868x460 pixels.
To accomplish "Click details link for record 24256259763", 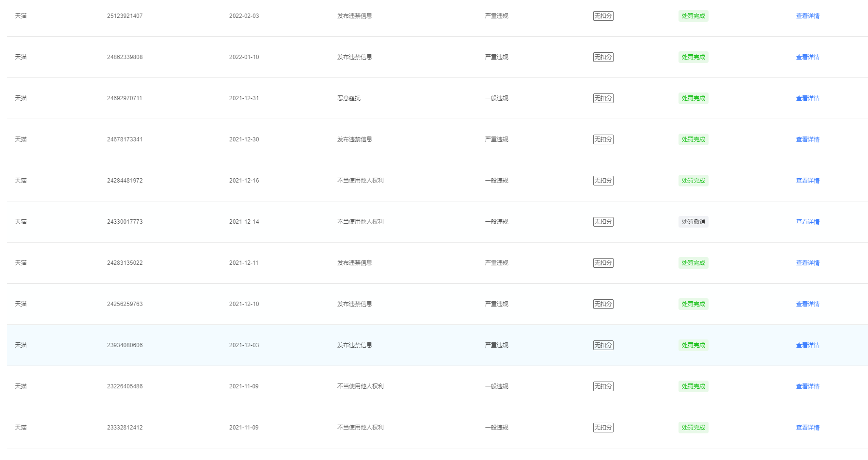I will click(807, 304).
